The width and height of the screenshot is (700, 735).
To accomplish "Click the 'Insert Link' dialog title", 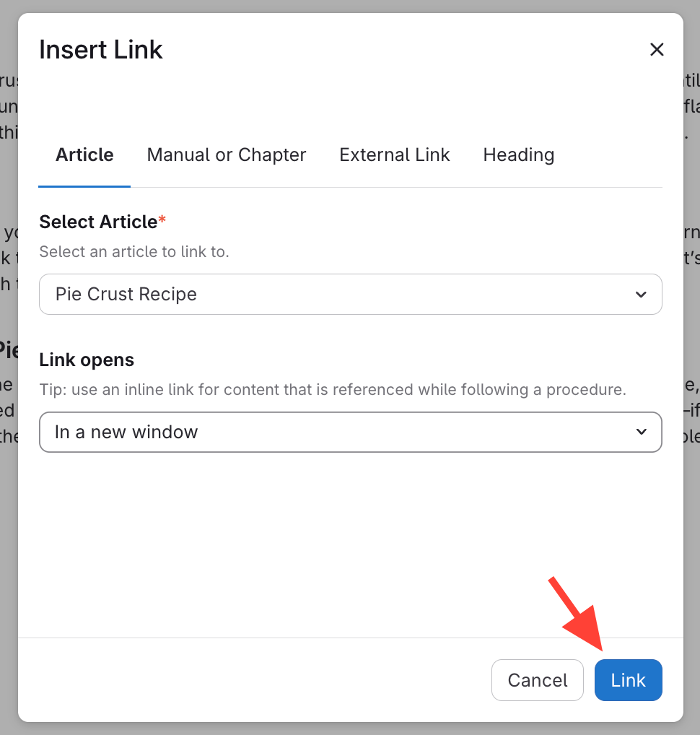I will click(101, 50).
